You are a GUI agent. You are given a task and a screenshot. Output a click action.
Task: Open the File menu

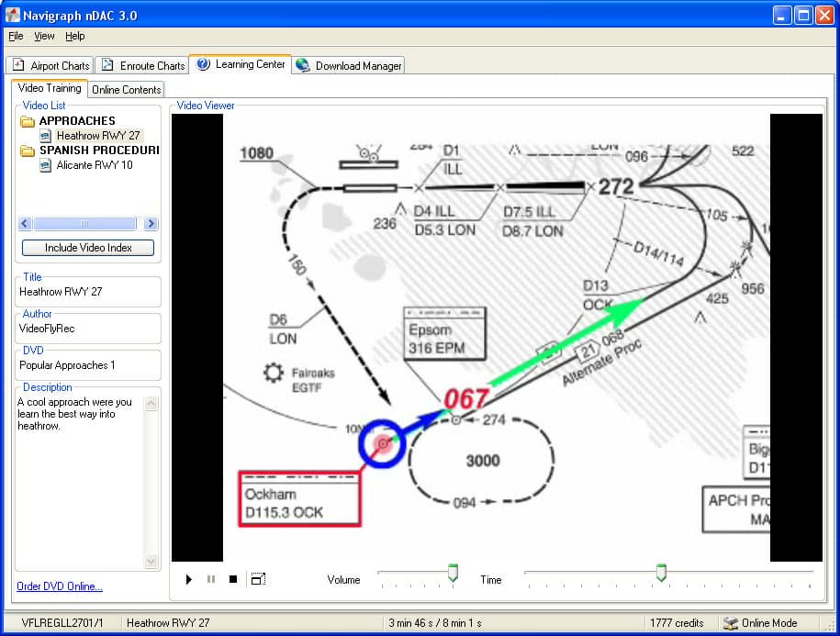point(16,36)
